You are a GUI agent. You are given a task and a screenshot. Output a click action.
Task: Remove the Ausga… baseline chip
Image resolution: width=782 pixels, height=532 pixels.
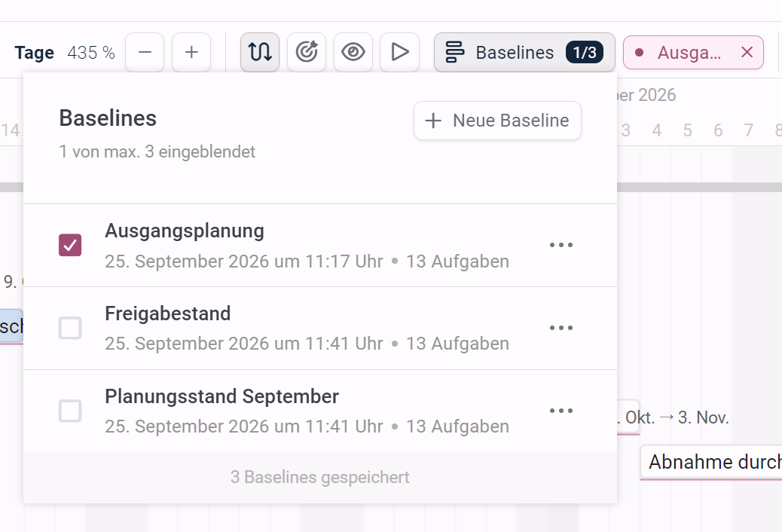tap(747, 52)
